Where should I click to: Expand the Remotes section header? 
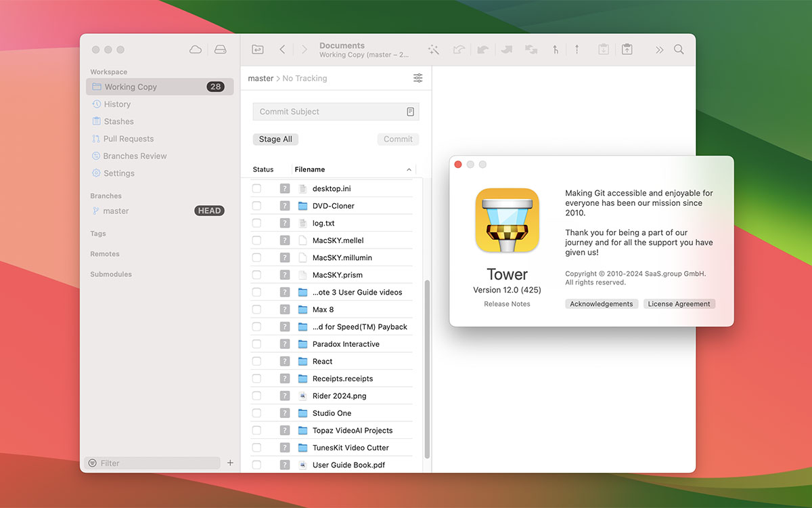coord(105,254)
